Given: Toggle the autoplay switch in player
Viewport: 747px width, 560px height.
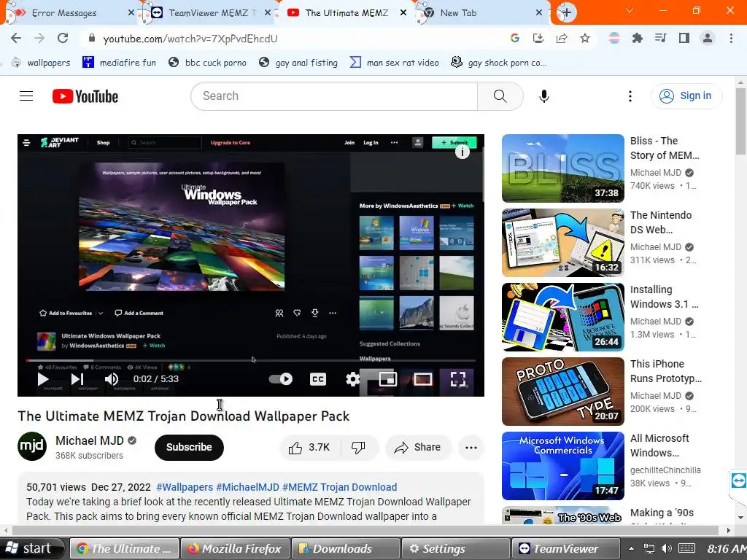Looking at the screenshot, I should click(x=281, y=379).
